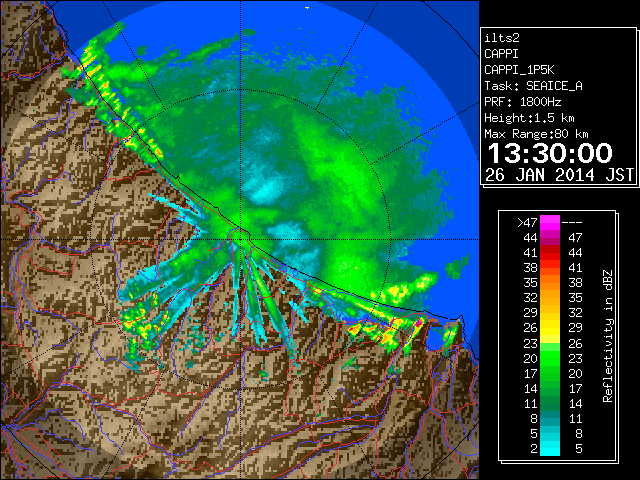Click the 'PRF: 1800Hz' text

522,102
